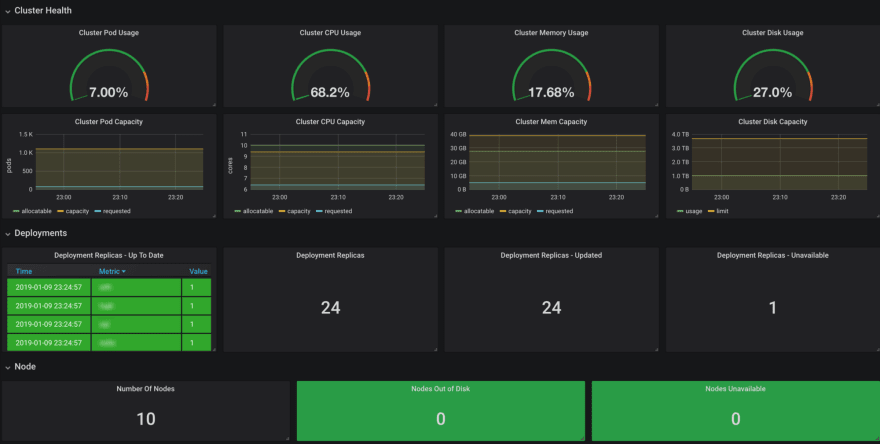Click the 0 value in Nodes Unavailable
The height and width of the screenshot is (444, 880).
(x=735, y=419)
